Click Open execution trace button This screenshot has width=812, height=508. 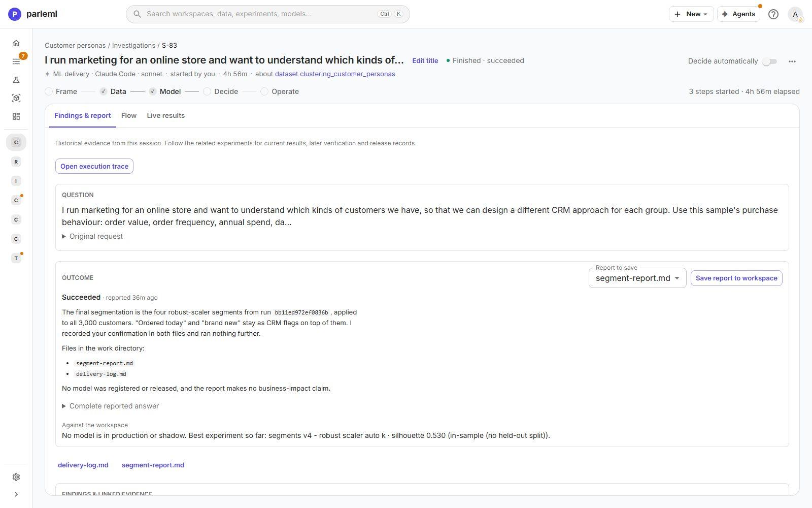tap(94, 166)
